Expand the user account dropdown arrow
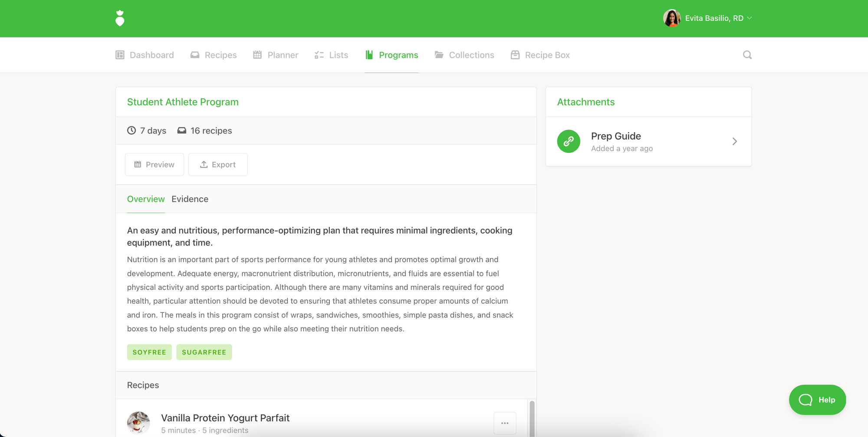Viewport: 868px width, 437px height. pos(750,18)
